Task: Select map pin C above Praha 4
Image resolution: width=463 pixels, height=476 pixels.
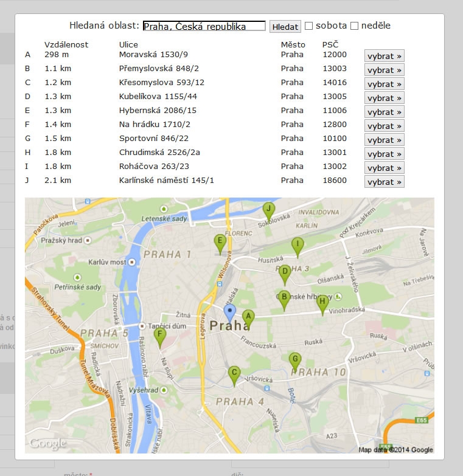Action: tap(234, 373)
